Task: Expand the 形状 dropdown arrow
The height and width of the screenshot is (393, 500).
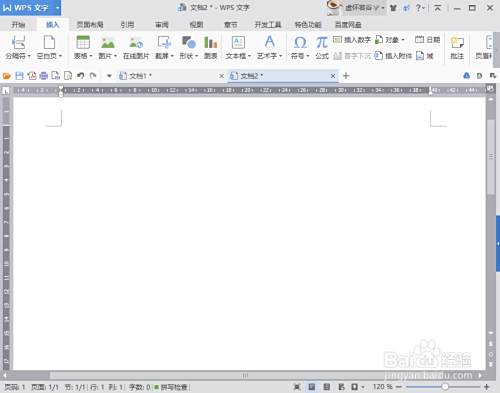Action: tap(197, 56)
